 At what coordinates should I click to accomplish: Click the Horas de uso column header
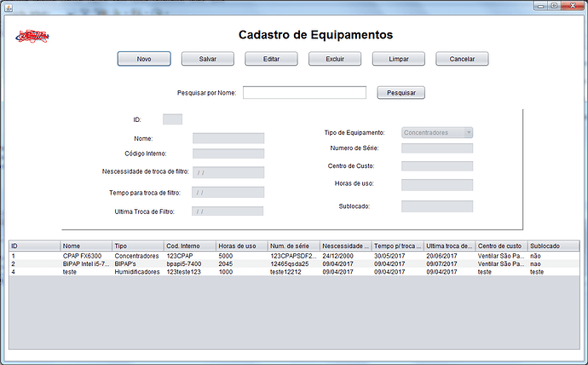point(241,246)
